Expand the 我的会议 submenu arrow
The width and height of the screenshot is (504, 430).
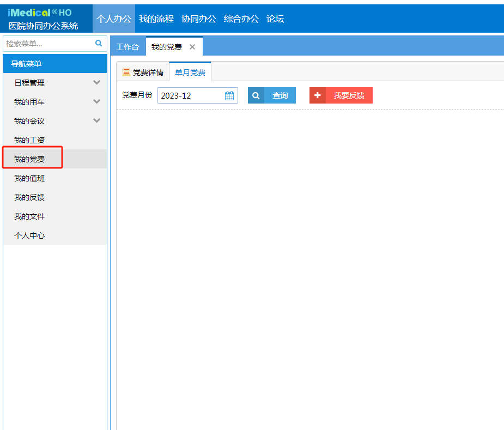click(x=97, y=121)
